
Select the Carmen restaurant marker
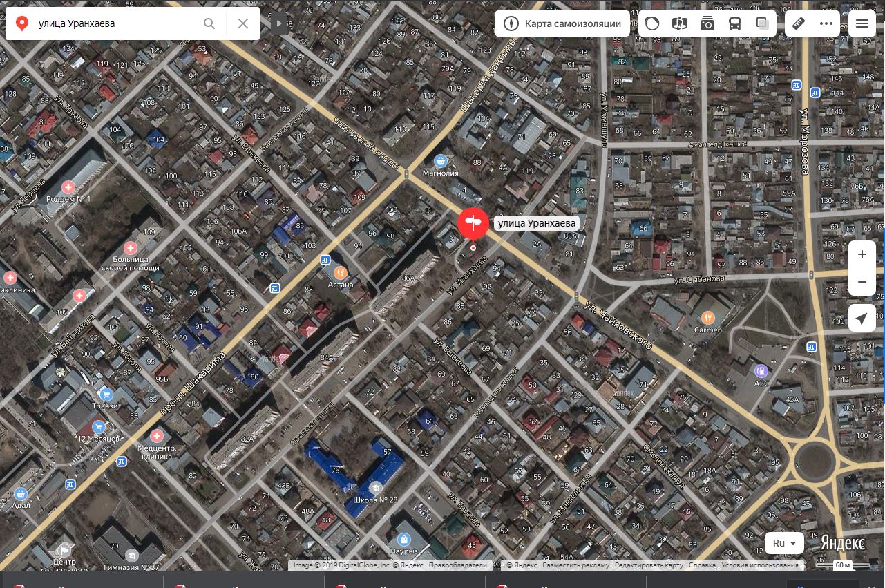[x=707, y=318]
